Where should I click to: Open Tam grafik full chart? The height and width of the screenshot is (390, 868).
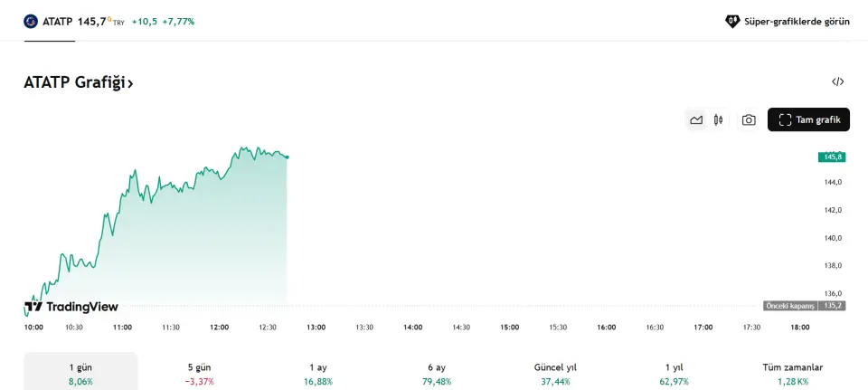pyautogui.click(x=808, y=119)
